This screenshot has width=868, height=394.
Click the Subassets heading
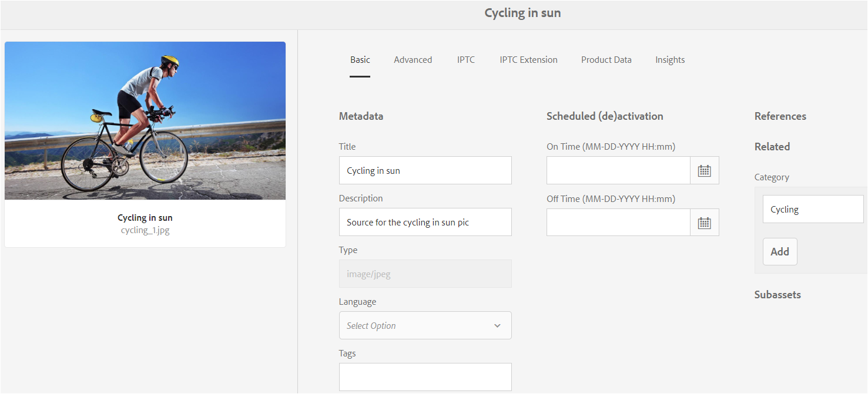click(x=777, y=295)
